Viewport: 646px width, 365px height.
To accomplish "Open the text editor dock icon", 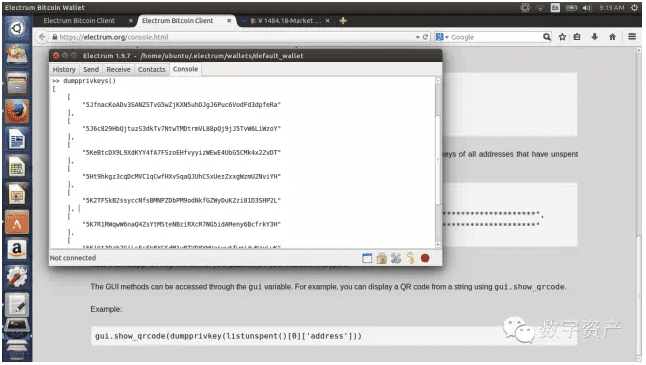I will pyautogui.click(x=17, y=304).
